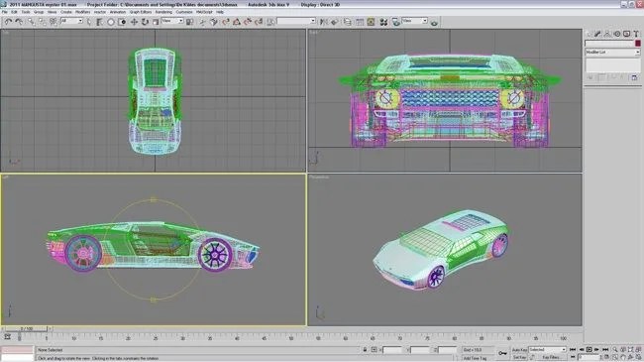The height and width of the screenshot is (362, 644).
Task: Activate the Select and Move tool
Action: (134, 22)
